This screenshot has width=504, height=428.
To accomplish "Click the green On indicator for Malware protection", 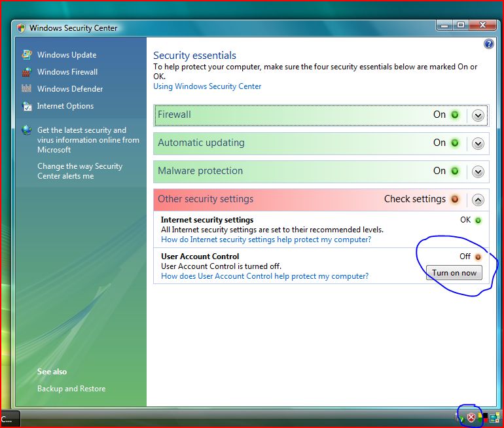I will [x=455, y=171].
